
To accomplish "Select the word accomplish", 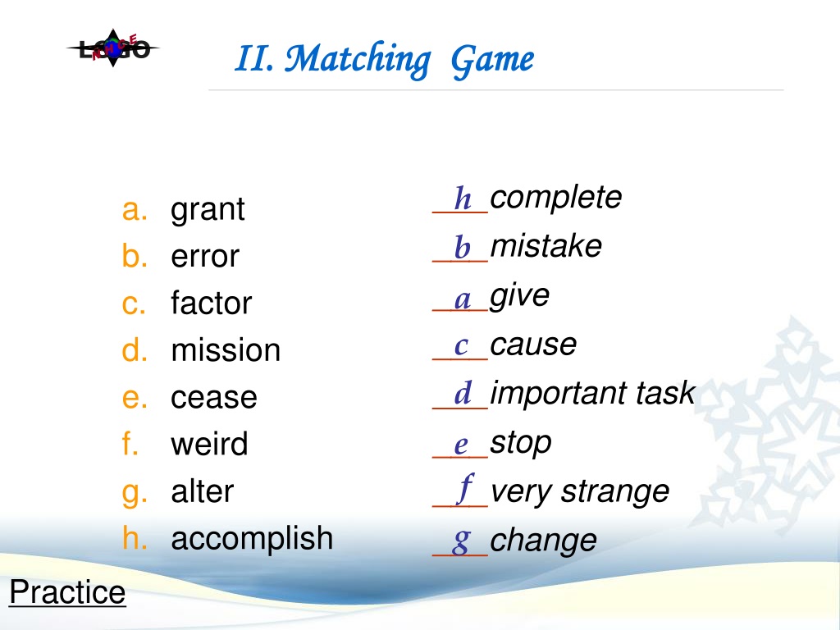I will point(252,538).
